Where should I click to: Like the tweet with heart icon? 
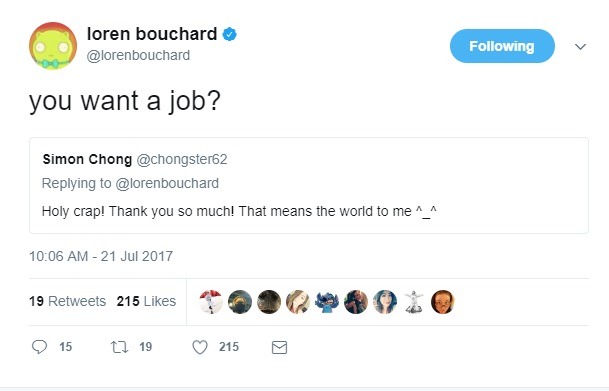pyautogui.click(x=200, y=347)
